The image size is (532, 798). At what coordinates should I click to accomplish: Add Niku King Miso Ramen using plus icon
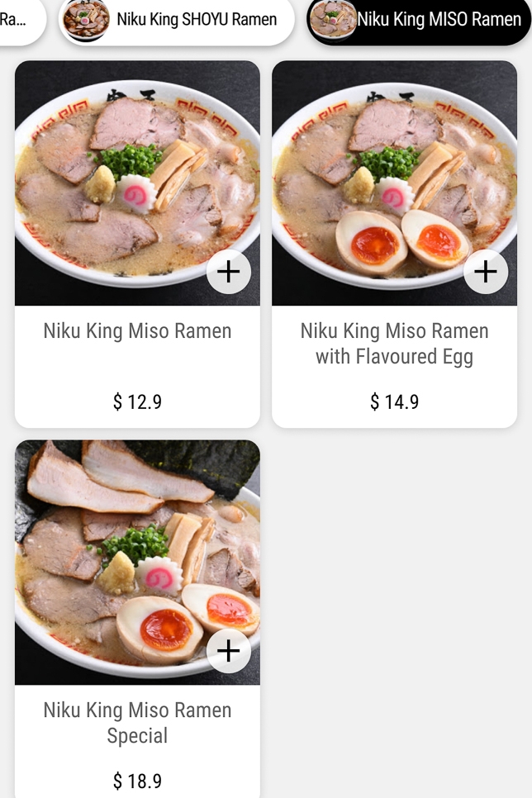pyautogui.click(x=228, y=271)
